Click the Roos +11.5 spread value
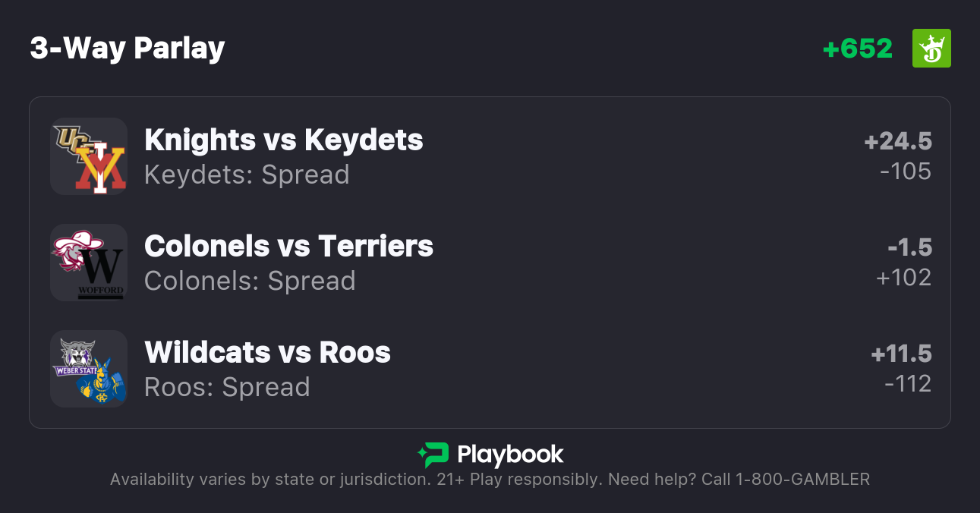The image size is (980, 513). (901, 354)
